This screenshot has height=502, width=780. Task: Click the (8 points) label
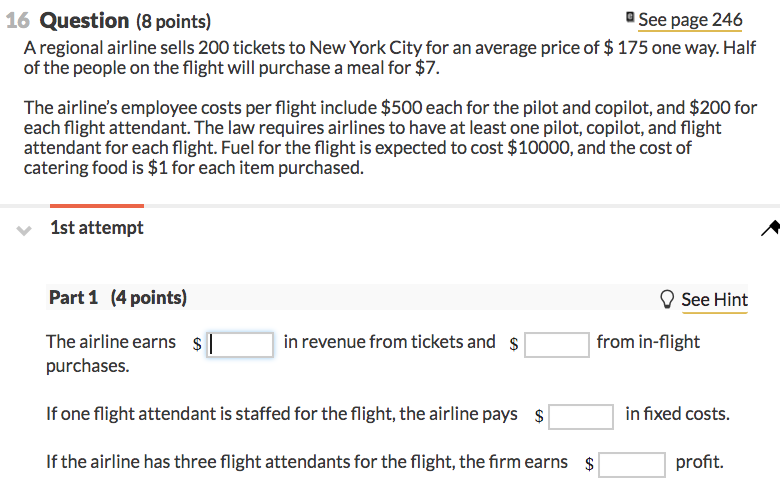tap(174, 21)
